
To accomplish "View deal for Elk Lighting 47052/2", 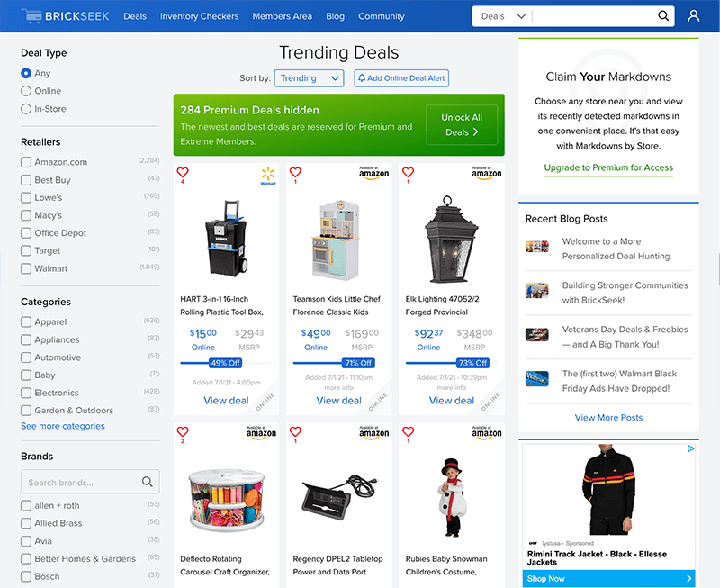I will [452, 401].
